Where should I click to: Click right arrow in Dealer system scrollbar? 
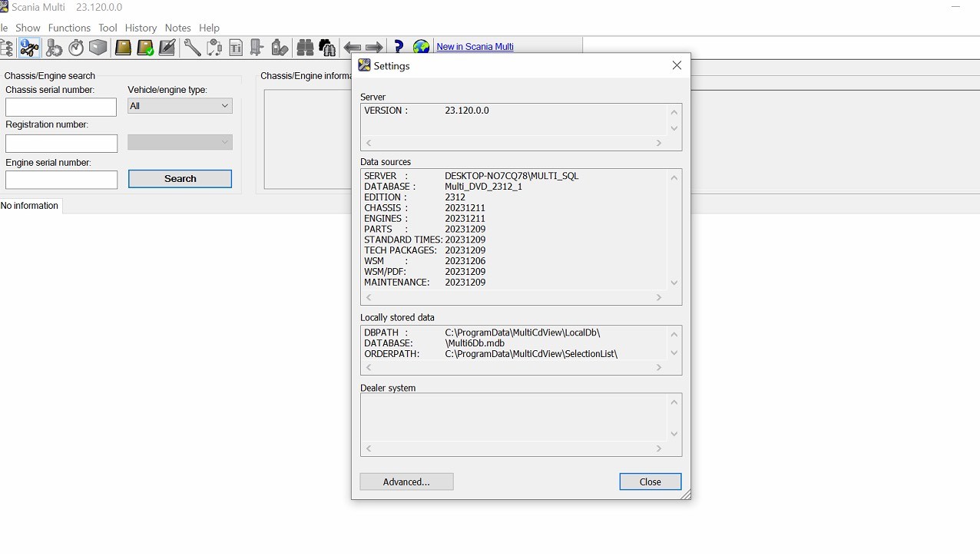pyautogui.click(x=659, y=448)
